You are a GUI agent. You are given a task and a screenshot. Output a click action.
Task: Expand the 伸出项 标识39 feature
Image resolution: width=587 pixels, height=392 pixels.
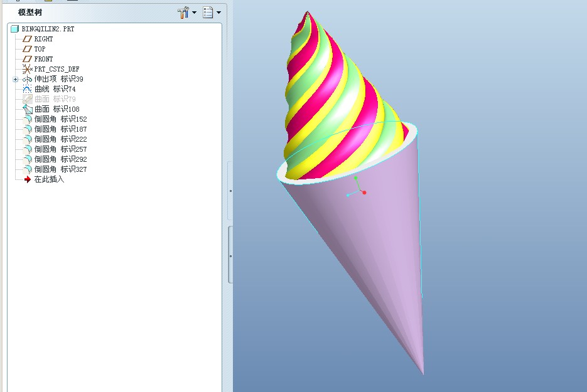[15, 79]
